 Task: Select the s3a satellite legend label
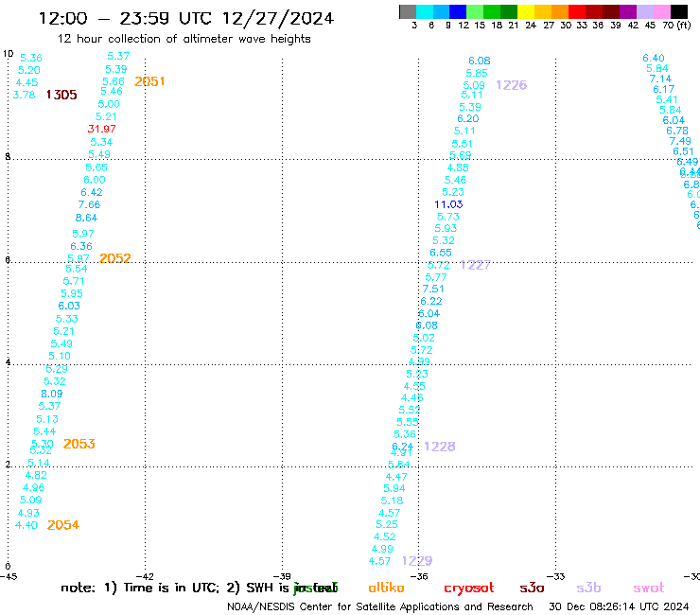click(532, 588)
